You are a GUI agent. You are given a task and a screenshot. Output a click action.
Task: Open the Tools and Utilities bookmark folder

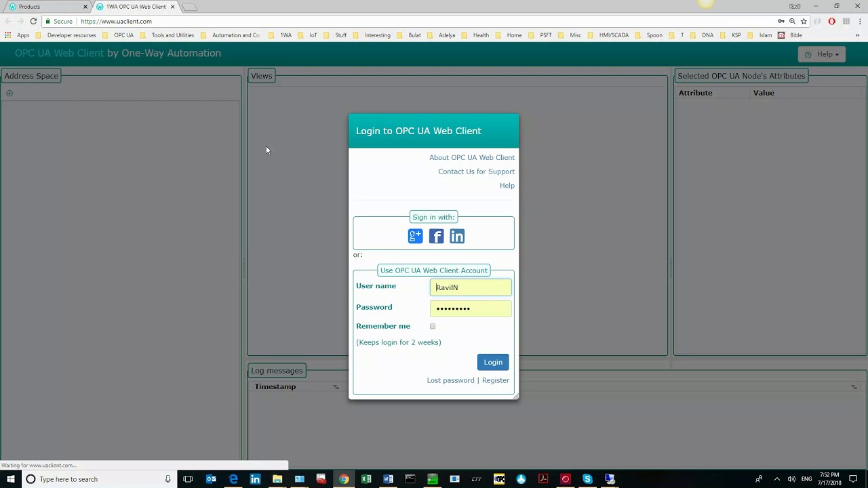pyautogui.click(x=167, y=35)
